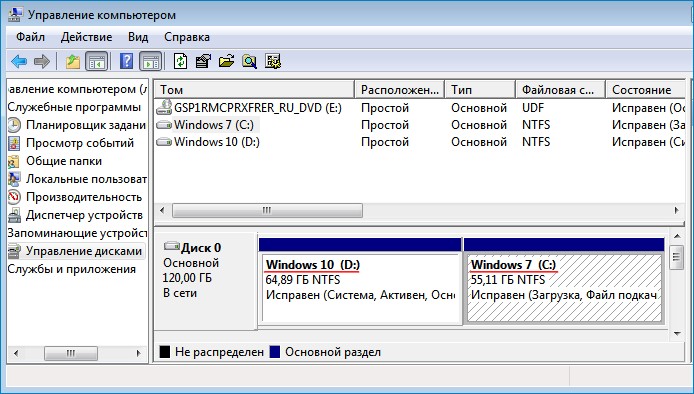Click the Диск 0 disk label

(201, 247)
